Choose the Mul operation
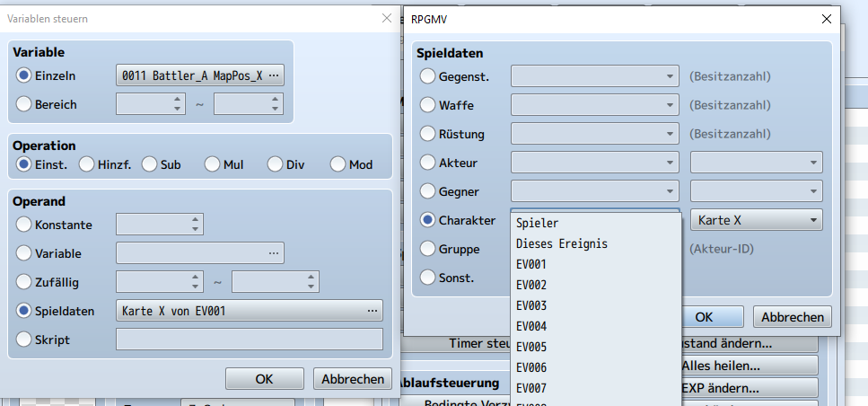 click(212, 164)
